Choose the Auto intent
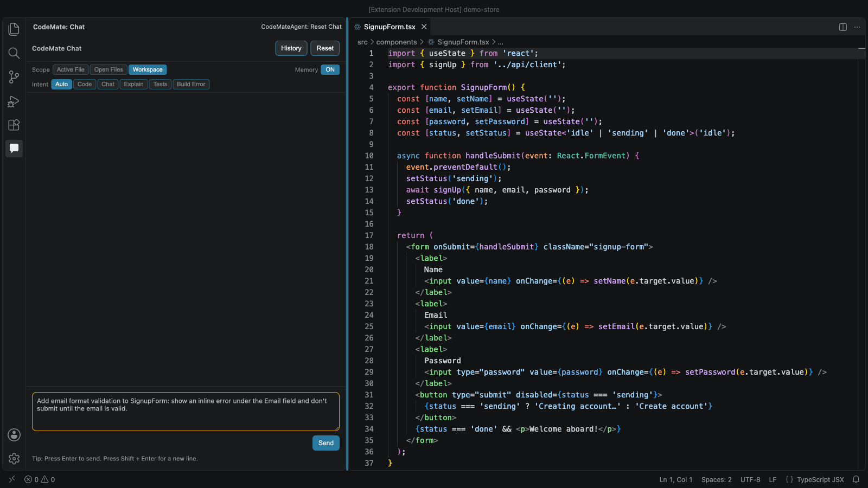 coord(62,84)
